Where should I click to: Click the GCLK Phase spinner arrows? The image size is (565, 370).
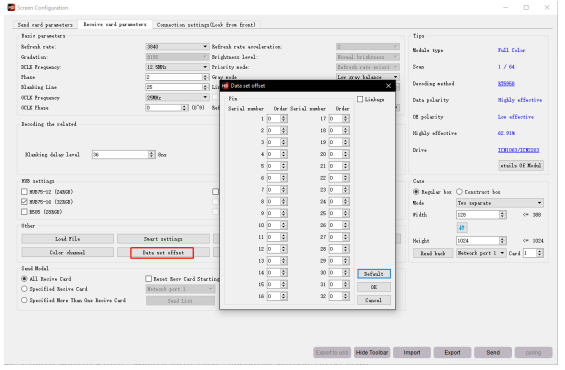click(x=185, y=108)
